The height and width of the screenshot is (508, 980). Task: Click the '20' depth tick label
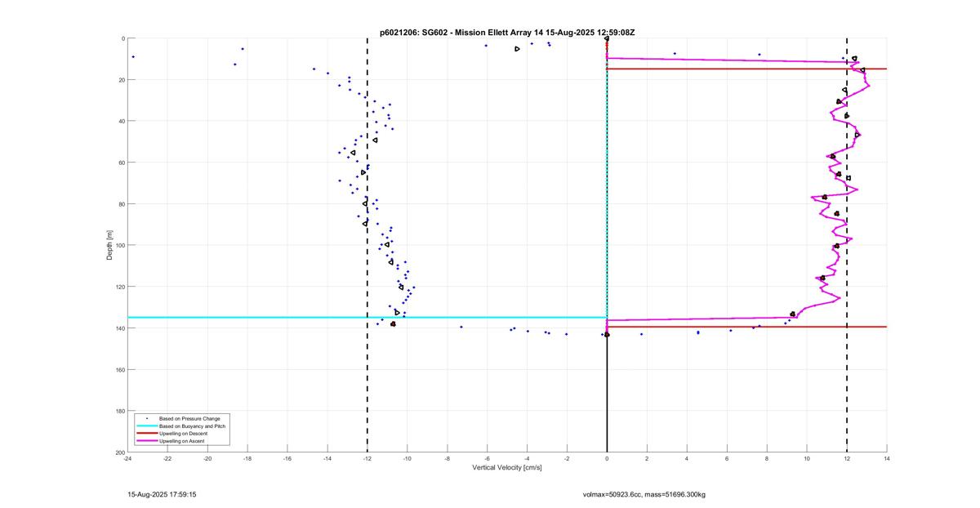121,80
